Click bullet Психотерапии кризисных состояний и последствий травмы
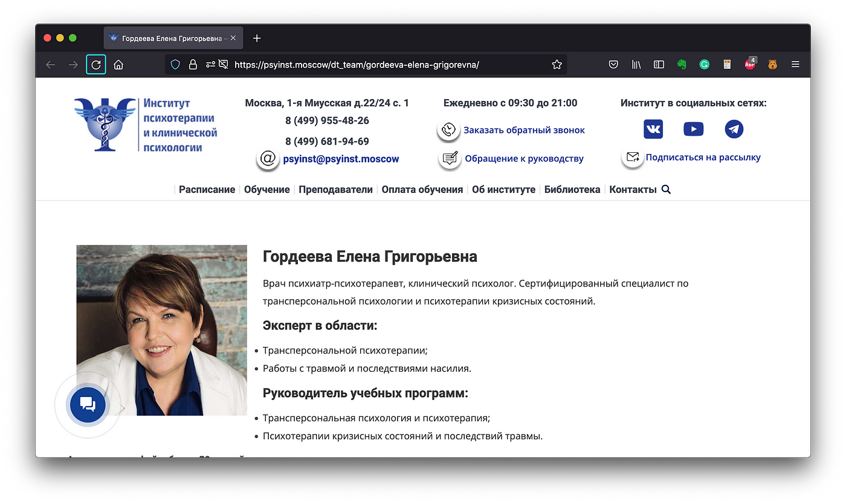This screenshot has width=846, height=504. pyautogui.click(x=403, y=436)
